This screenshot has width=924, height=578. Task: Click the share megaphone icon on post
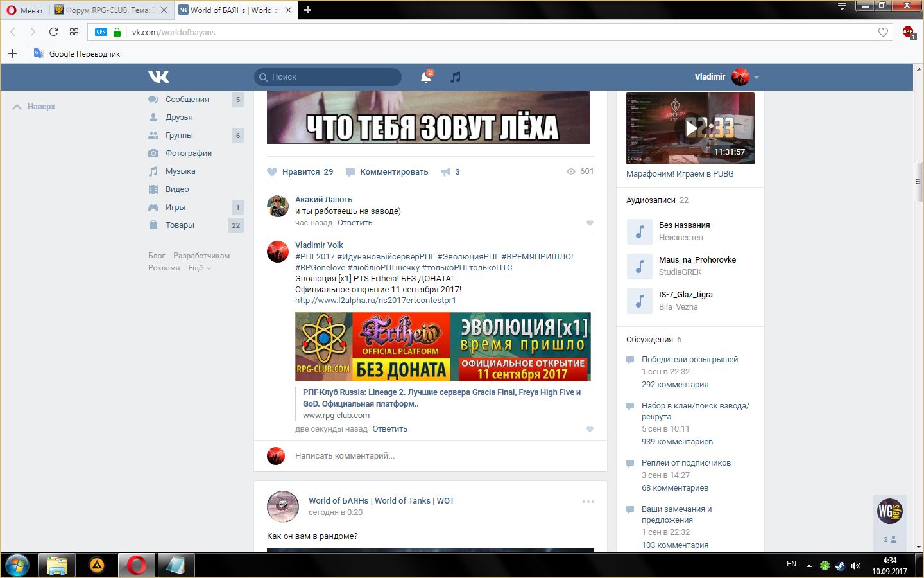pyautogui.click(x=445, y=172)
